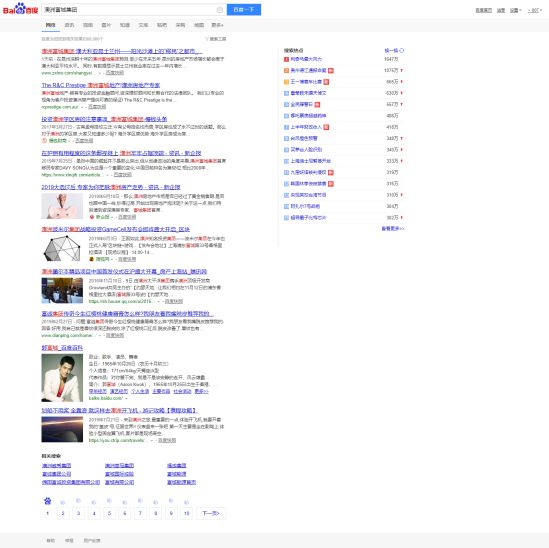Viewport: 549px width, 548px height.
Task: Click 下一页> next page button
Action: 211,513
